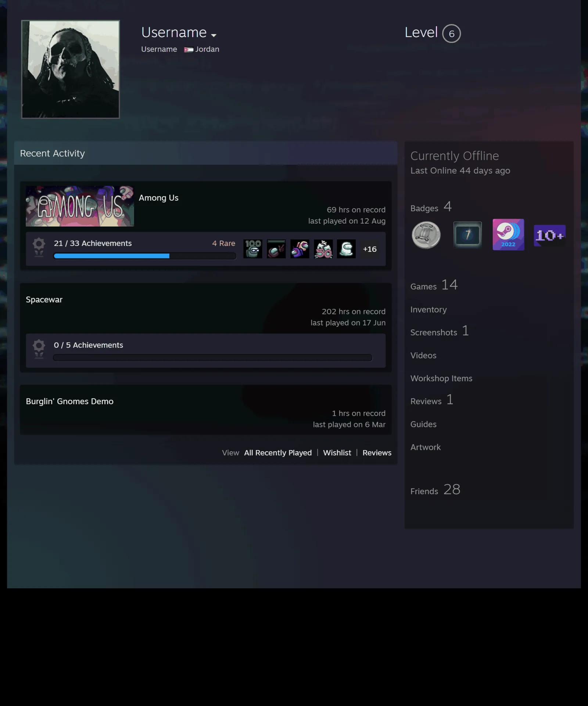Open the '100' crewmate achievement icon

coord(253,249)
